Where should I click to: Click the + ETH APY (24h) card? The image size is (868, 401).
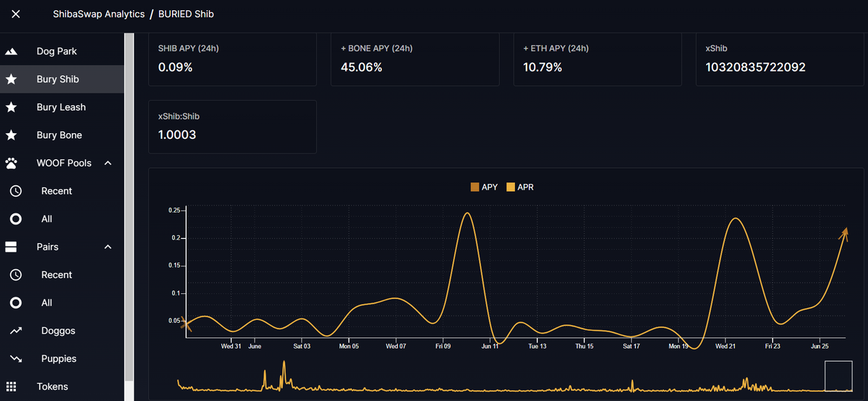(597, 60)
